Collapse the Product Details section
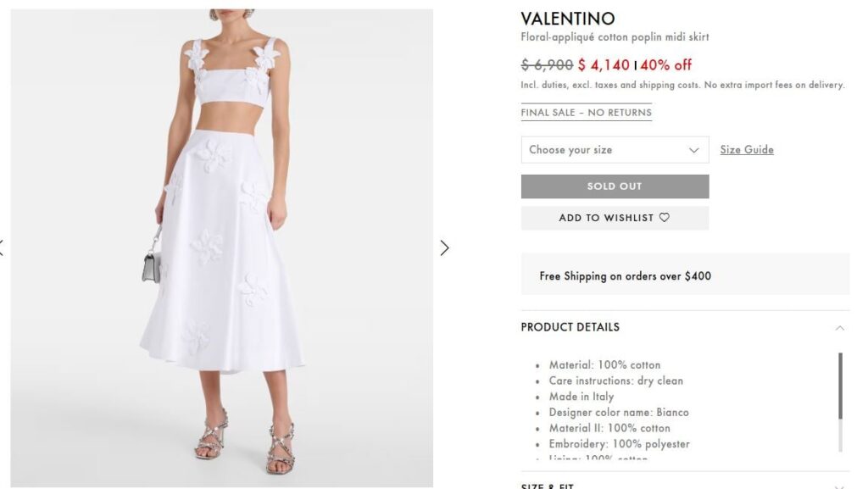Screen dimensions: 868x489 click(x=840, y=328)
